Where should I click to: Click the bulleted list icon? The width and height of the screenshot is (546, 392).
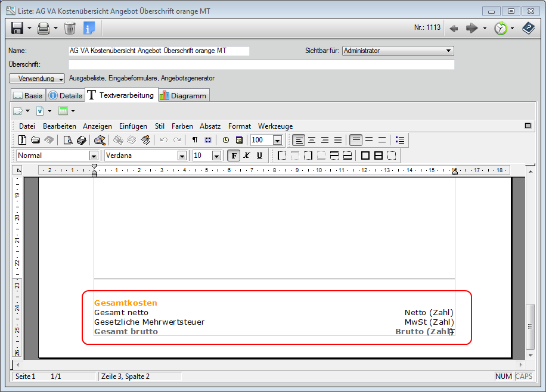pyautogui.click(x=400, y=140)
